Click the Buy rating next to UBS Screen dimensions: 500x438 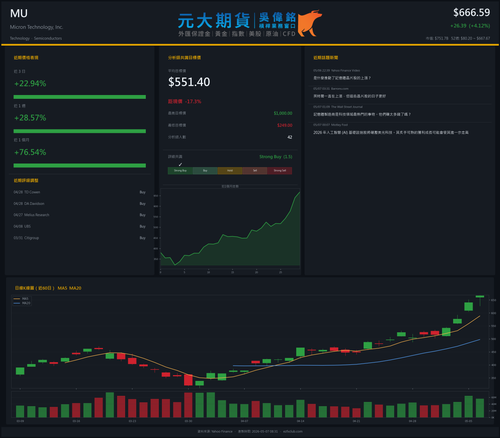pos(143,226)
